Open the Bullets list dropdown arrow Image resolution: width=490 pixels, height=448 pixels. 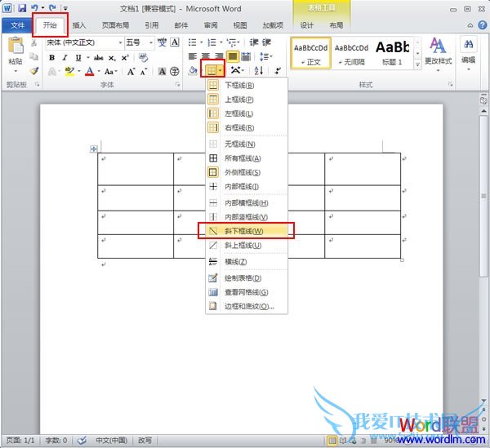click(202, 42)
